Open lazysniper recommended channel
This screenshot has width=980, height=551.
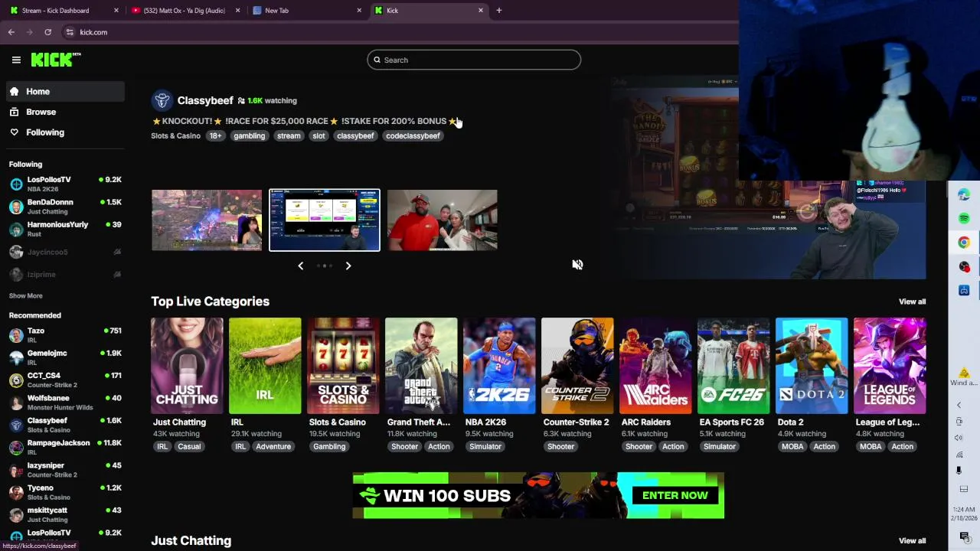coord(65,470)
